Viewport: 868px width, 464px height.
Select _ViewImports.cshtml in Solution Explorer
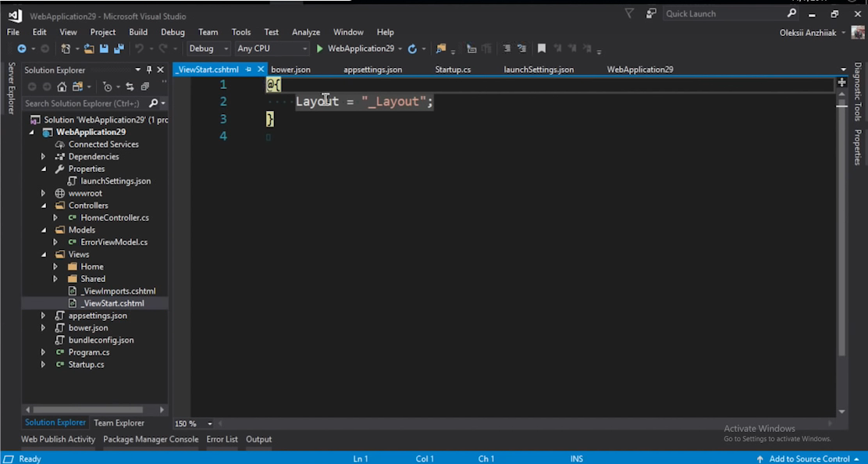coord(118,291)
